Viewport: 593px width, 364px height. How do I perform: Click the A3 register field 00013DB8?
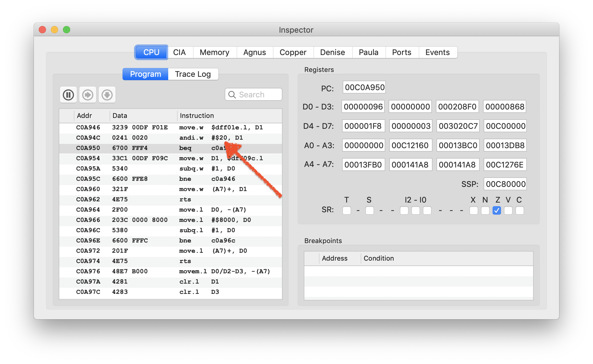tap(505, 145)
